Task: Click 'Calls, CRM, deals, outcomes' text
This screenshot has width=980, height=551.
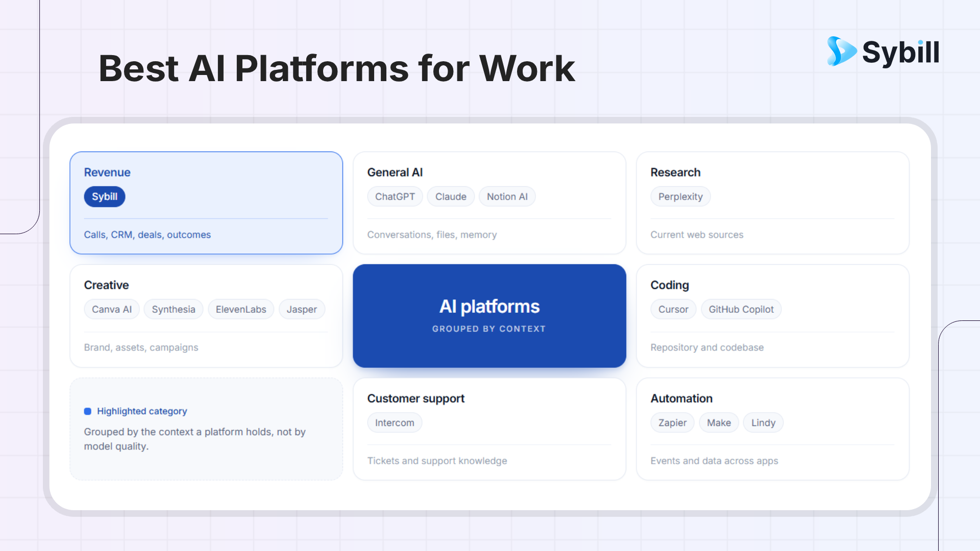Action: pos(147,235)
